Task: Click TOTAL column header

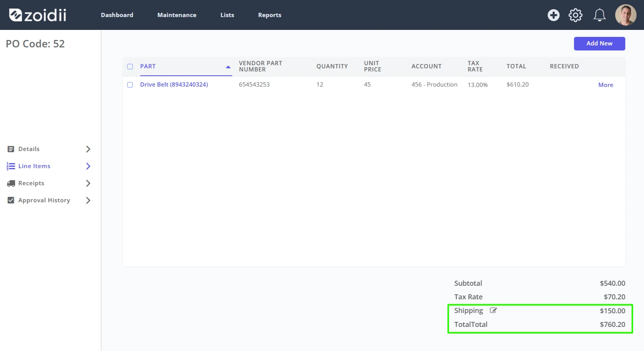Action: pyautogui.click(x=516, y=66)
